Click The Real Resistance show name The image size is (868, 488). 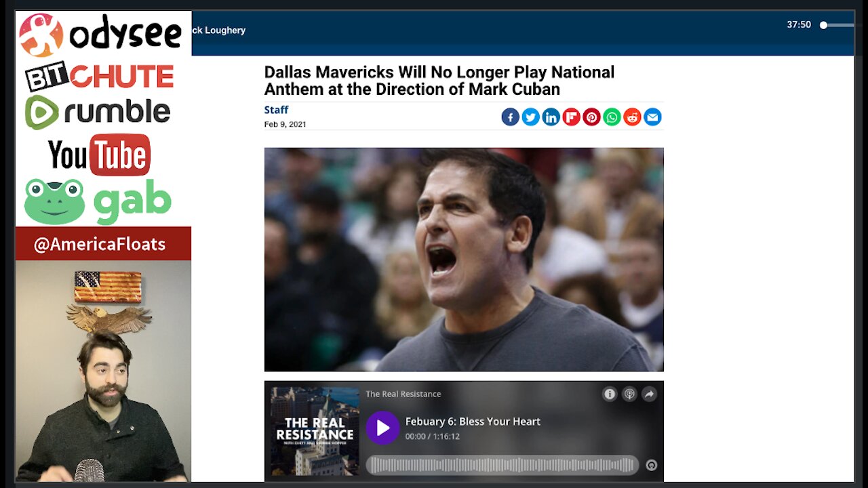click(x=403, y=394)
